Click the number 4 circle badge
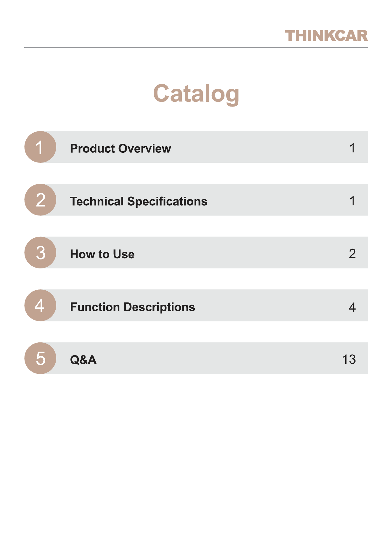 [40, 305]
